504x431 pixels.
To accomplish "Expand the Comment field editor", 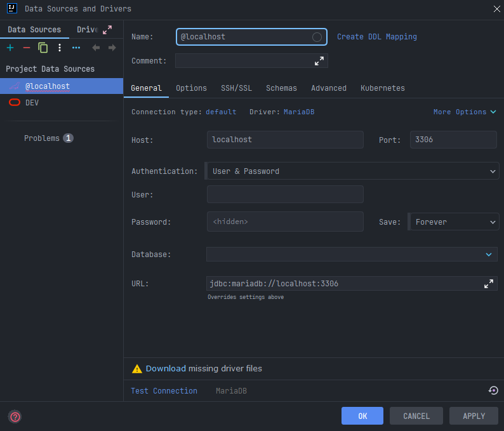I will click(319, 61).
